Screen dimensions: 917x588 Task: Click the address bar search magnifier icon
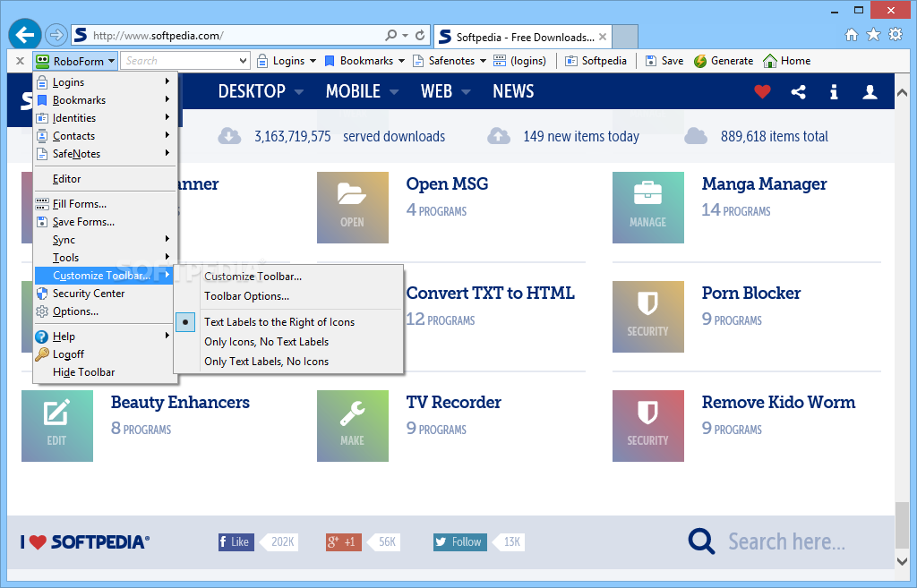tap(391, 35)
